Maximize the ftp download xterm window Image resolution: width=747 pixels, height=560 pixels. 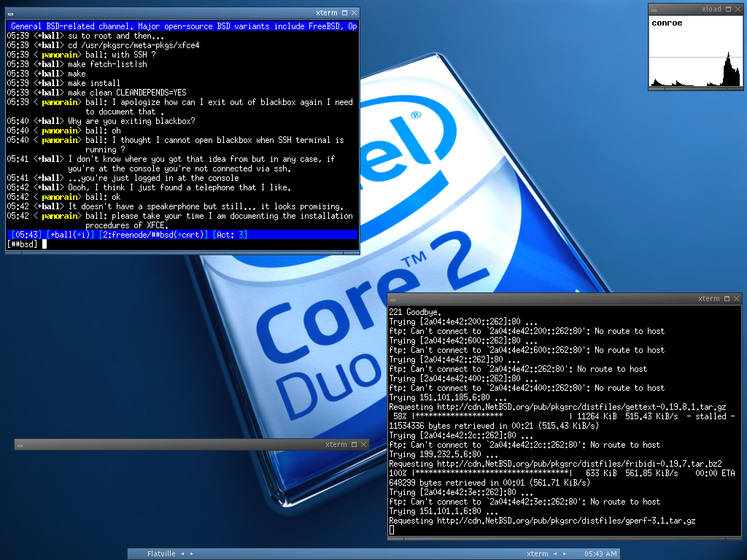727,298
